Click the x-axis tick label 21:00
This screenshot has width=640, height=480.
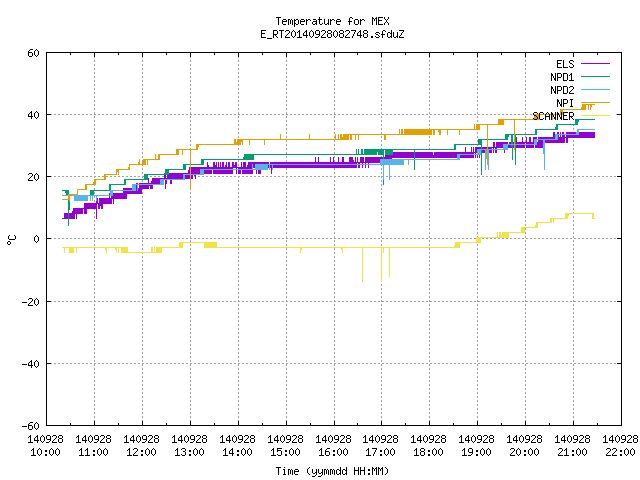click(572, 452)
